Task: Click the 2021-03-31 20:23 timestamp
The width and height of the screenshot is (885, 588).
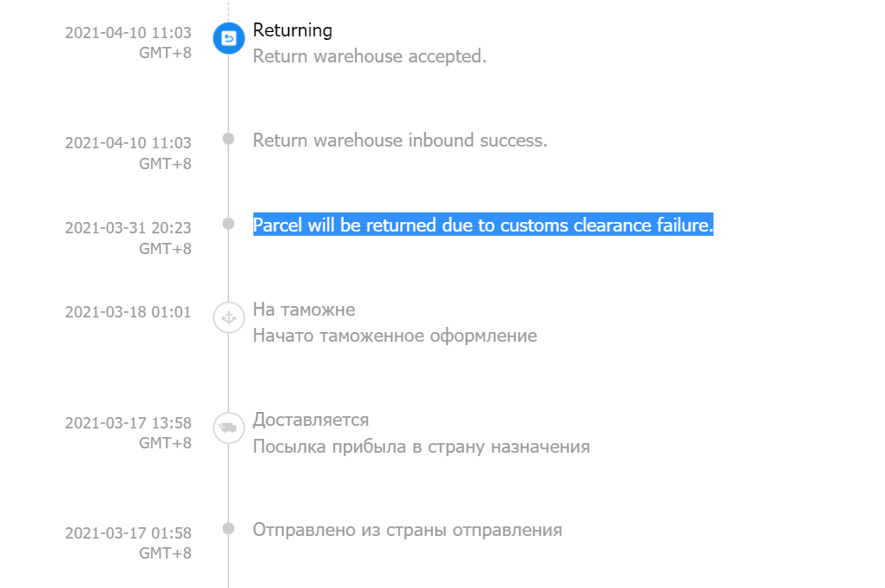Action: tap(128, 228)
